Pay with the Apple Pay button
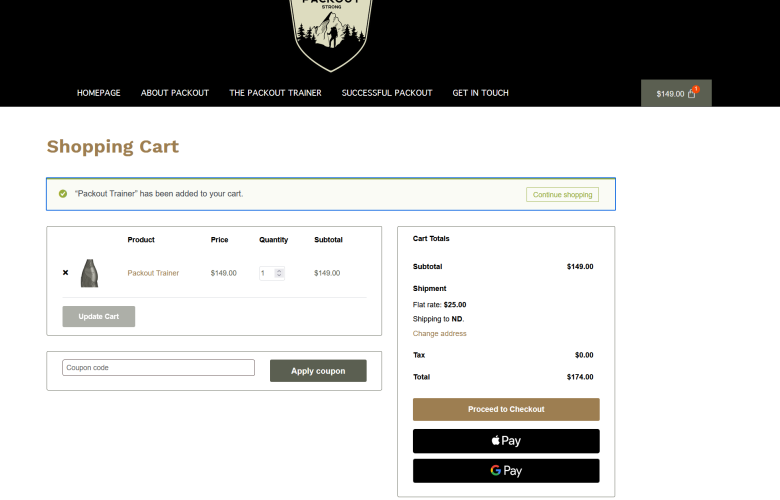780x500 pixels. click(x=506, y=441)
